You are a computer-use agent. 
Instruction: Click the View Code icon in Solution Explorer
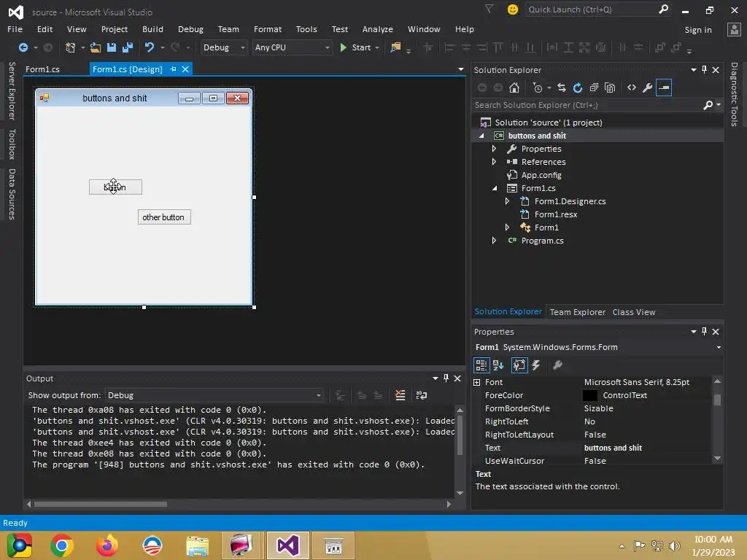[632, 87]
